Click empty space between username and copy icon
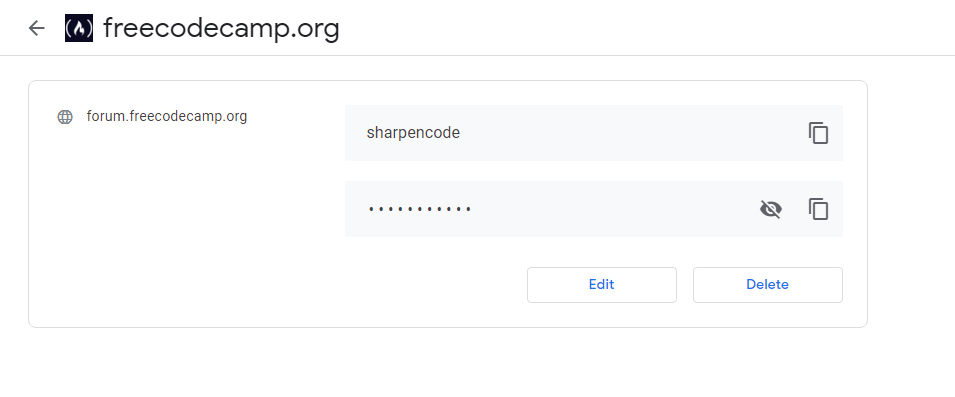This screenshot has width=955, height=397. pyautogui.click(x=633, y=133)
